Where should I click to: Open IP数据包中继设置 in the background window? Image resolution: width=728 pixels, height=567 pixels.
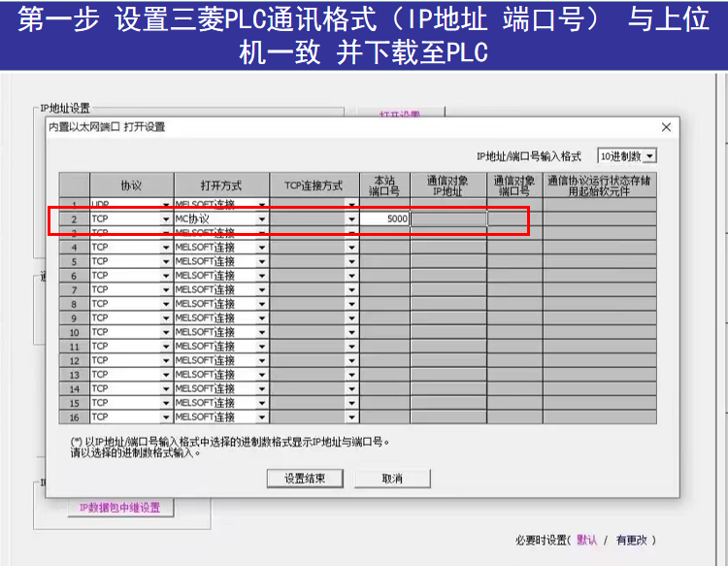[119, 508]
